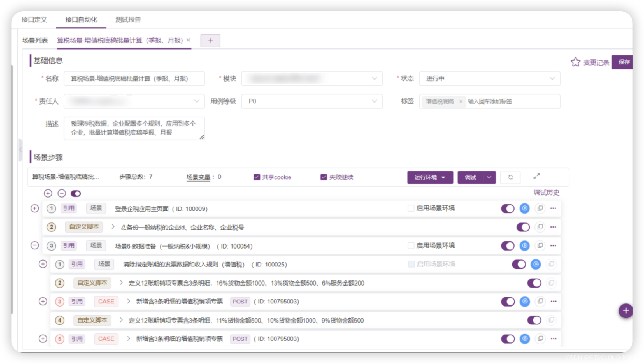Uncheck the 共享cookie checkbox
Viewport: 644px width, 364px height.
pos(257,177)
